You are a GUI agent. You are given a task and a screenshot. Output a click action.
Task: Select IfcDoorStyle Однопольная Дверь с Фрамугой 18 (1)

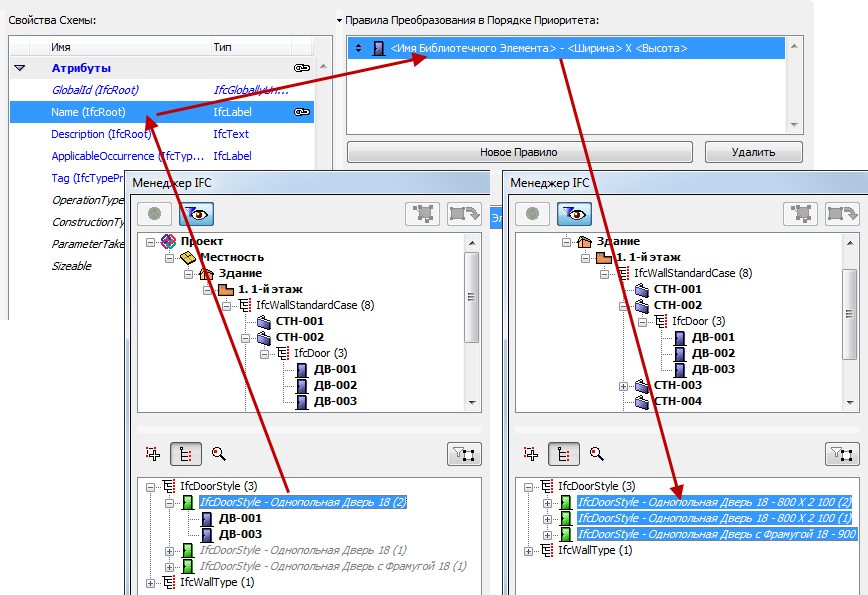(333, 567)
